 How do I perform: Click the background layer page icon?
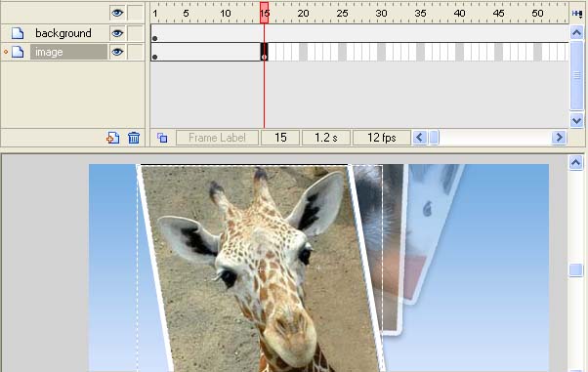click(x=18, y=33)
